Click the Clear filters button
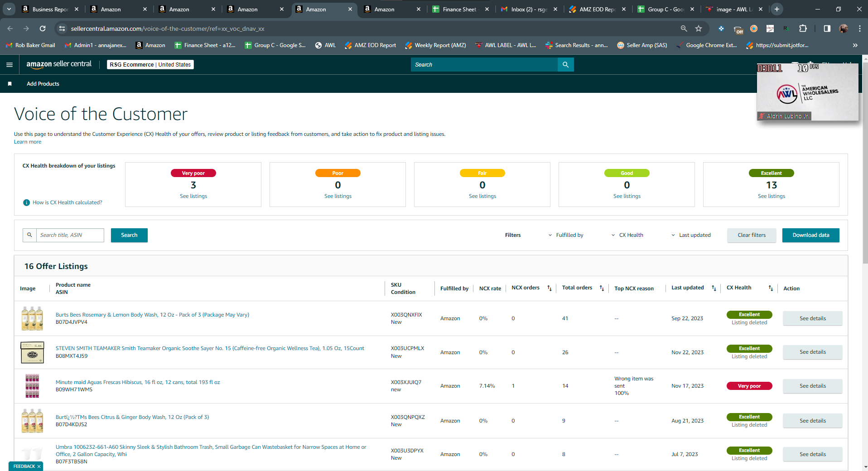 752,235
